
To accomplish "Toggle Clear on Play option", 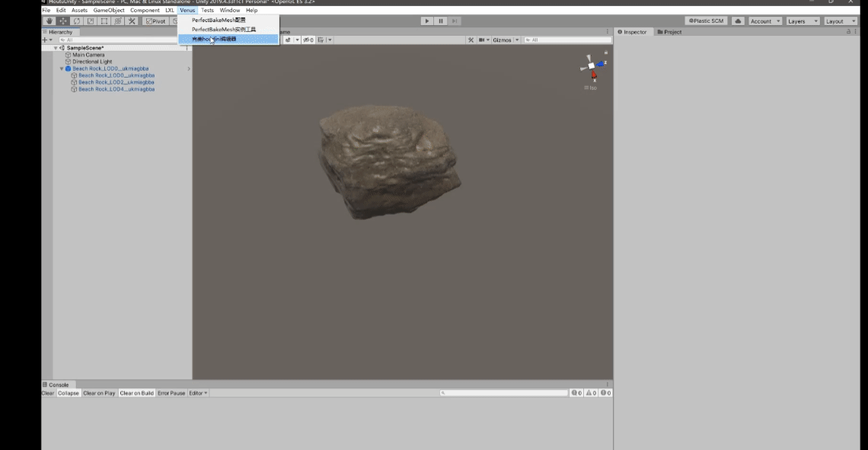I will tap(99, 393).
